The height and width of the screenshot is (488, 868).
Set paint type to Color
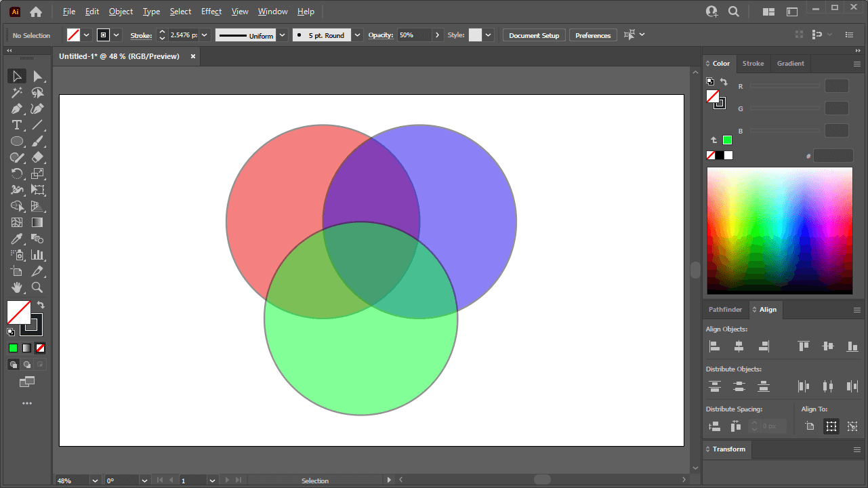click(14, 348)
